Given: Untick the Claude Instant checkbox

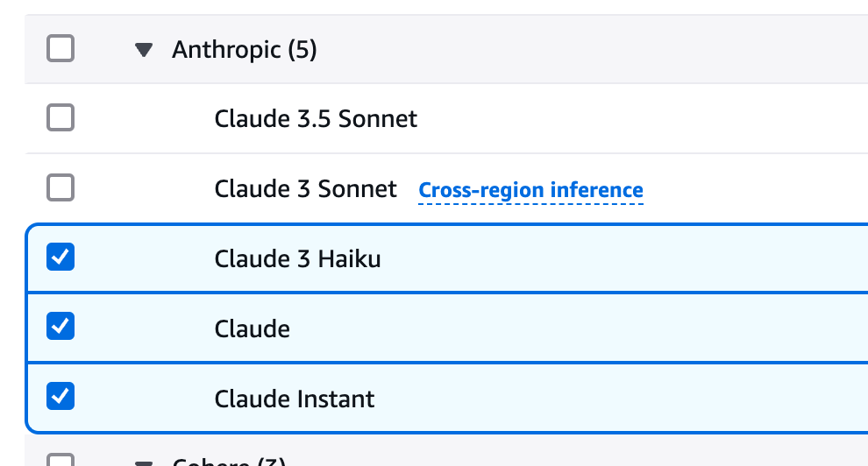Looking at the screenshot, I should tap(60, 398).
